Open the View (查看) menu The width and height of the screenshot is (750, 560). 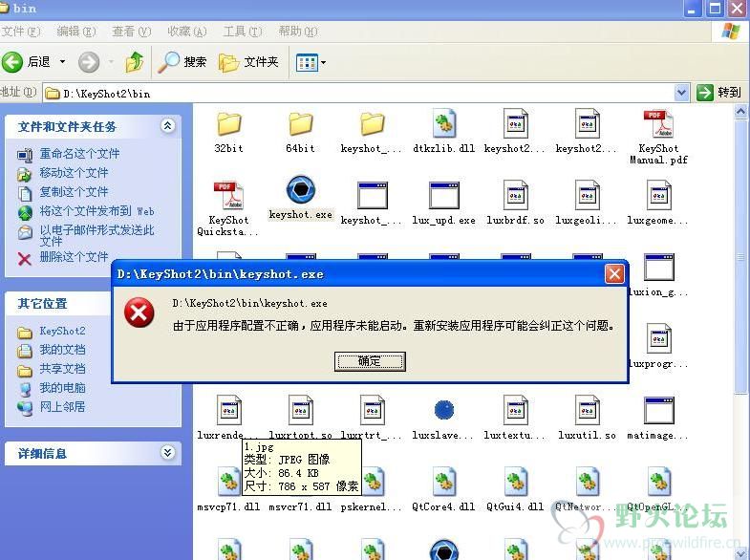coord(132,32)
